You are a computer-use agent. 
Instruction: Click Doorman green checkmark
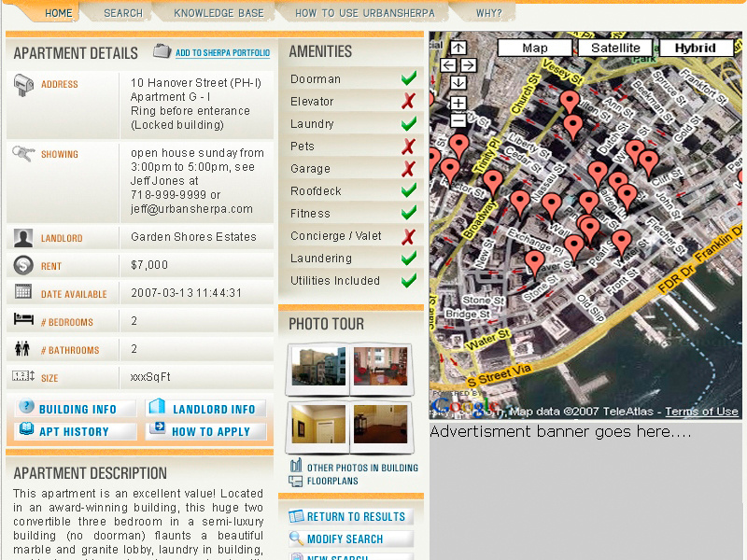coord(409,78)
